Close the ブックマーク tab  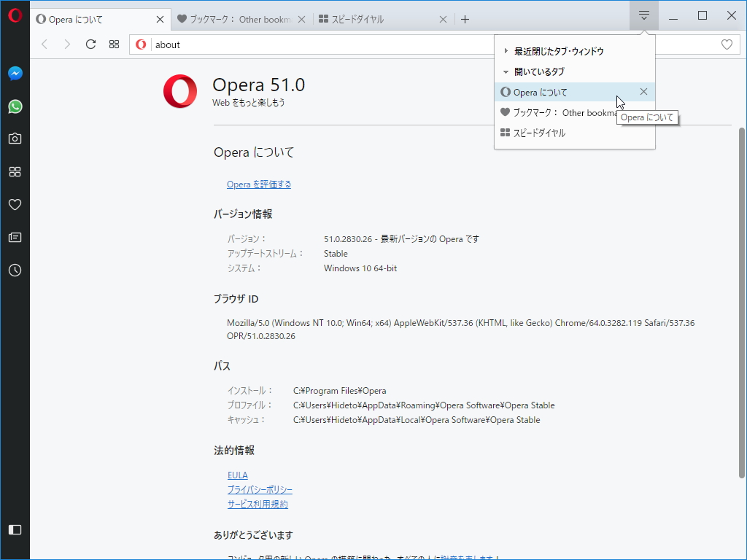(x=301, y=19)
